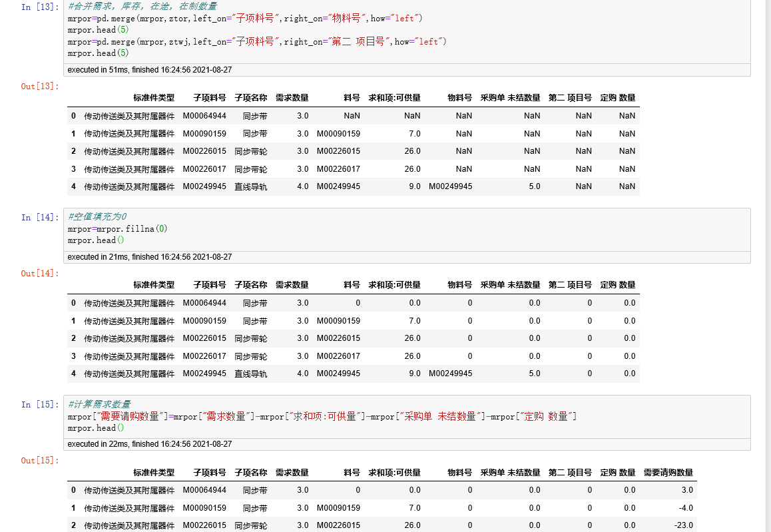Image resolution: width=771 pixels, height=532 pixels.
Task: Click the 计算需求数量 comment
Action: click(x=100, y=403)
